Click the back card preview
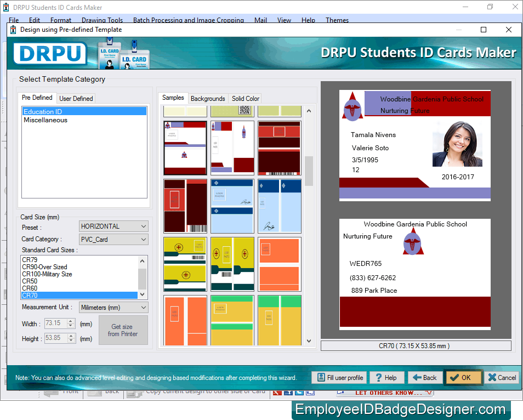This screenshot has width=523, height=420. (x=415, y=274)
